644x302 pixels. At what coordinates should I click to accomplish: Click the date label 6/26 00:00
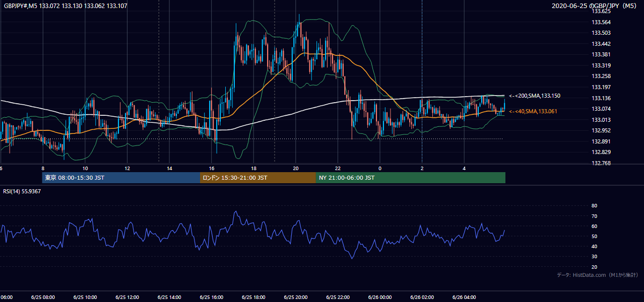380,297
